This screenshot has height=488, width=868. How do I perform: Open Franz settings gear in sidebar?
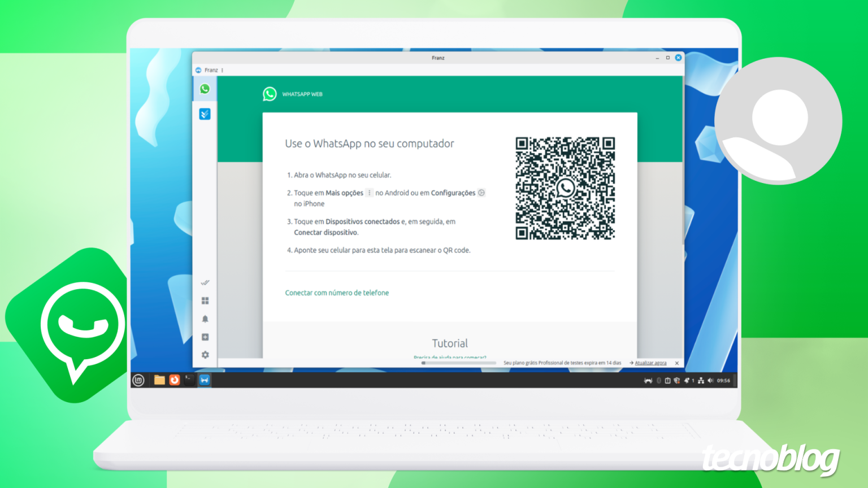point(205,355)
